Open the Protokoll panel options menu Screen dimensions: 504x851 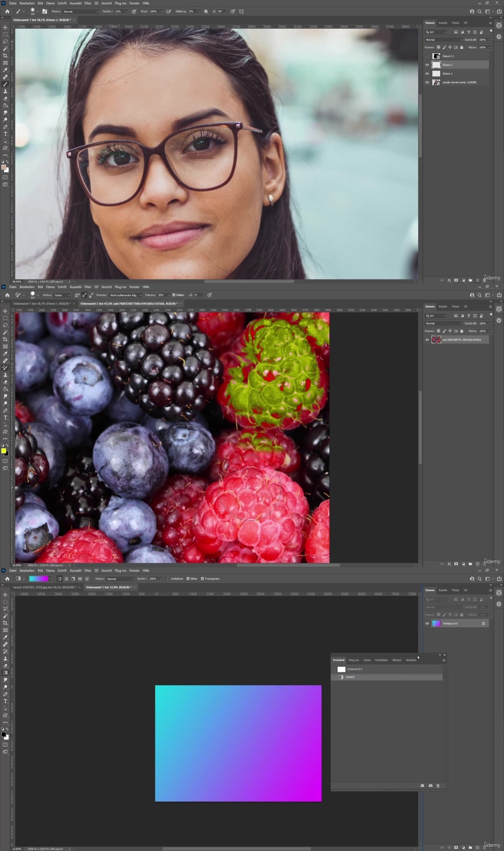[444, 660]
